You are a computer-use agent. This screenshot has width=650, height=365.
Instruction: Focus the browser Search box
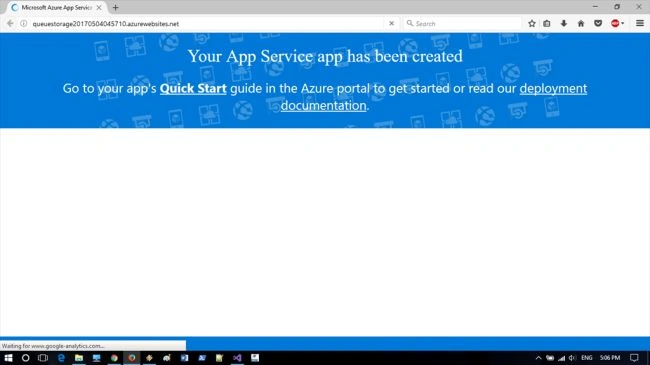(462, 24)
